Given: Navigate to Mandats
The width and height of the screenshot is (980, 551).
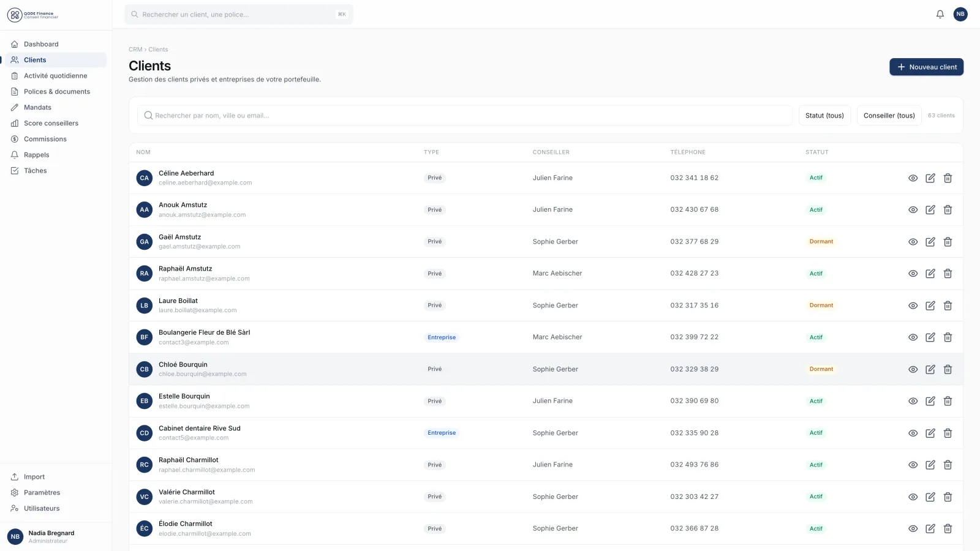Looking at the screenshot, I should [x=56, y=108].
